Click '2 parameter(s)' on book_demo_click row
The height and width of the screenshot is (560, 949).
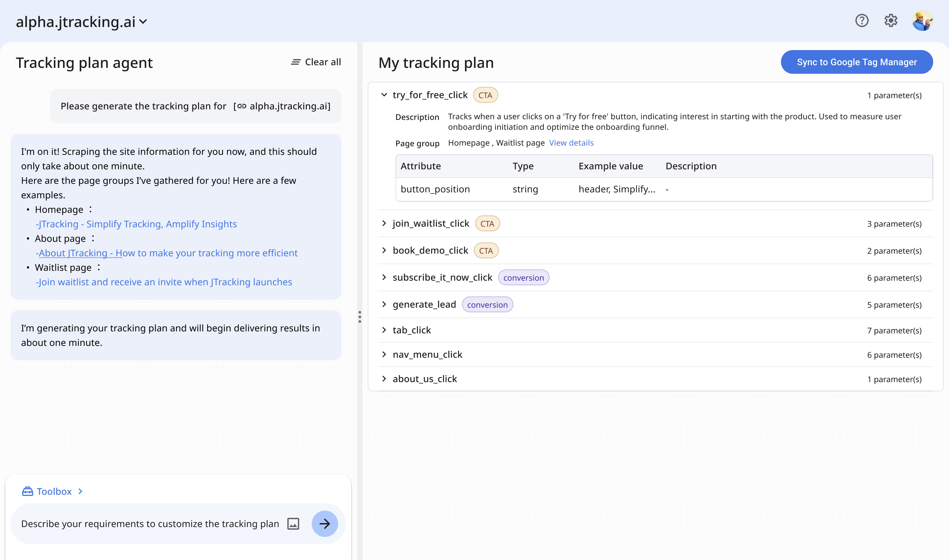pyautogui.click(x=894, y=251)
